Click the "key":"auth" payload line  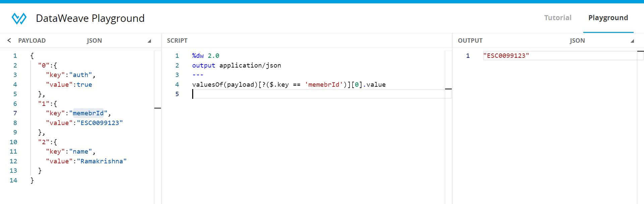tap(70, 75)
